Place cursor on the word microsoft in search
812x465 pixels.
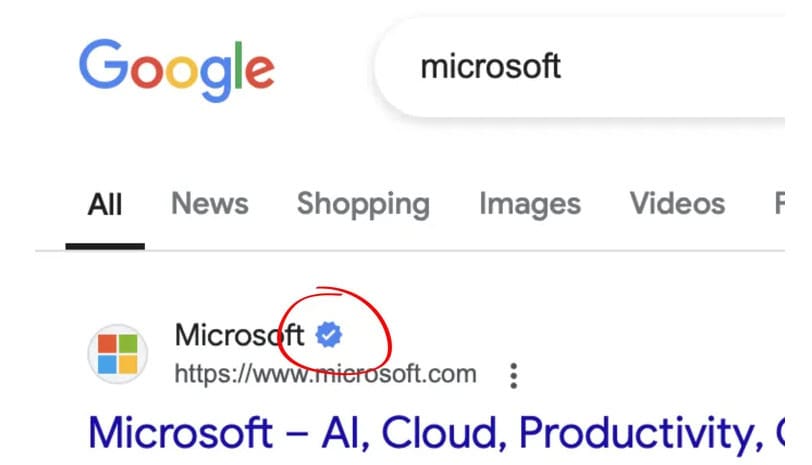click(x=490, y=67)
